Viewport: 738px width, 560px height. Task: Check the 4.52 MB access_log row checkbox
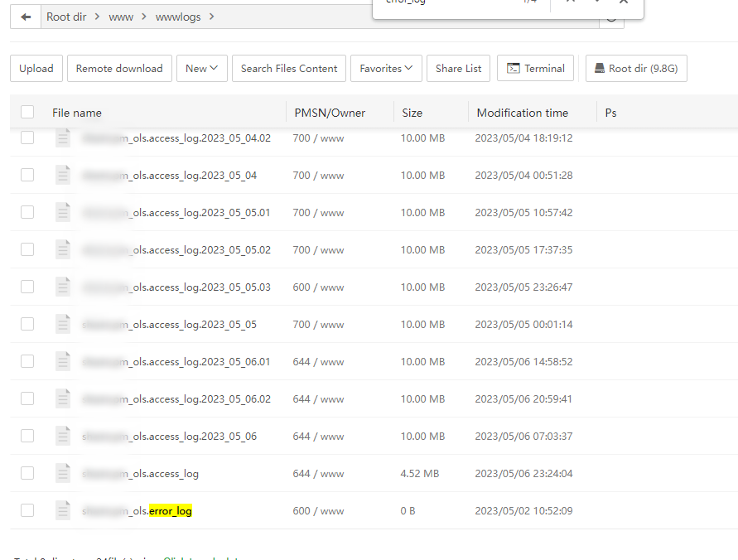coord(27,473)
